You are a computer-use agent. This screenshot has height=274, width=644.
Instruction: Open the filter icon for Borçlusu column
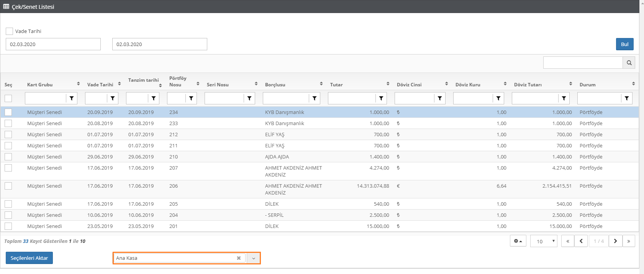point(314,99)
